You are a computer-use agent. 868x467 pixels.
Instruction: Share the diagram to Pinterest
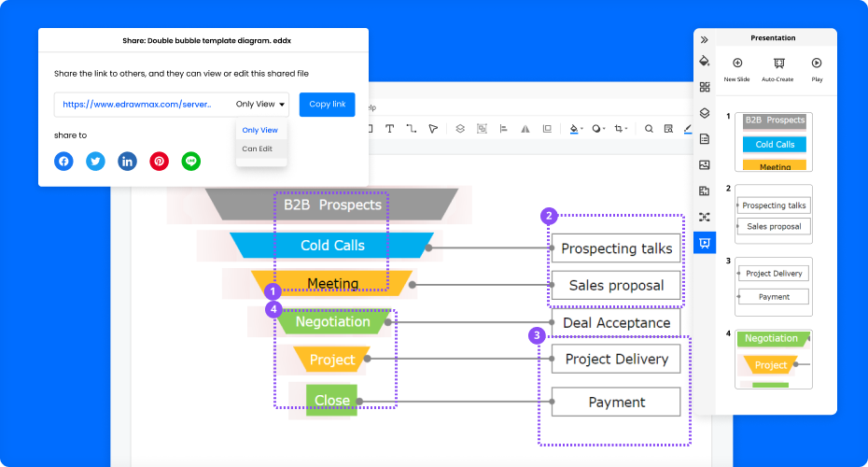[160, 162]
